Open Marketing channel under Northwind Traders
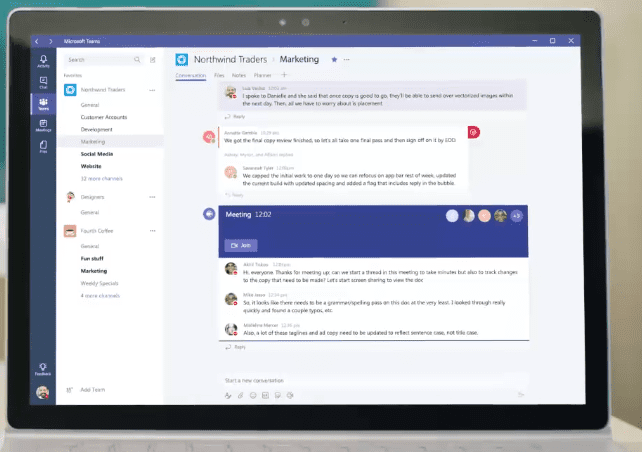 click(x=93, y=142)
